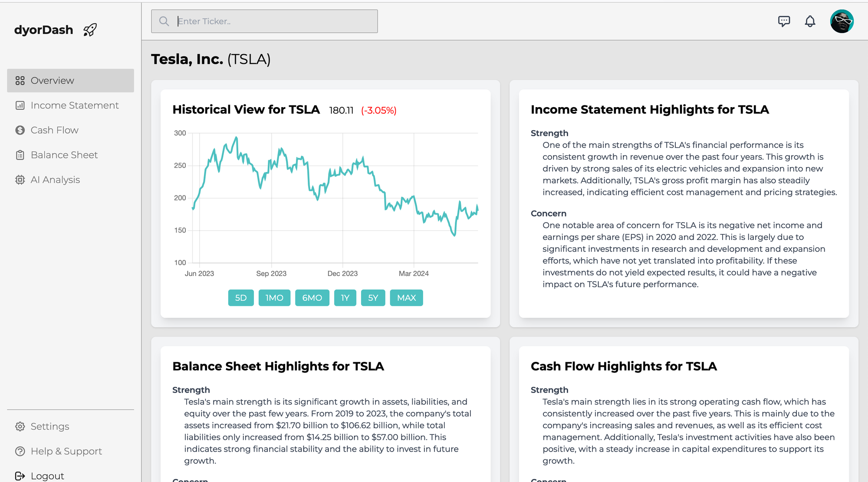The image size is (868, 482).
Task: Click the Logout arrow icon
Action: [x=20, y=476]
